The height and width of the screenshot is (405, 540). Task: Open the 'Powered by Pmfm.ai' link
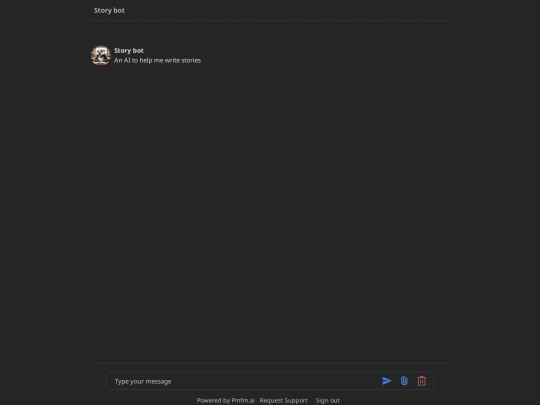[226, 400]
